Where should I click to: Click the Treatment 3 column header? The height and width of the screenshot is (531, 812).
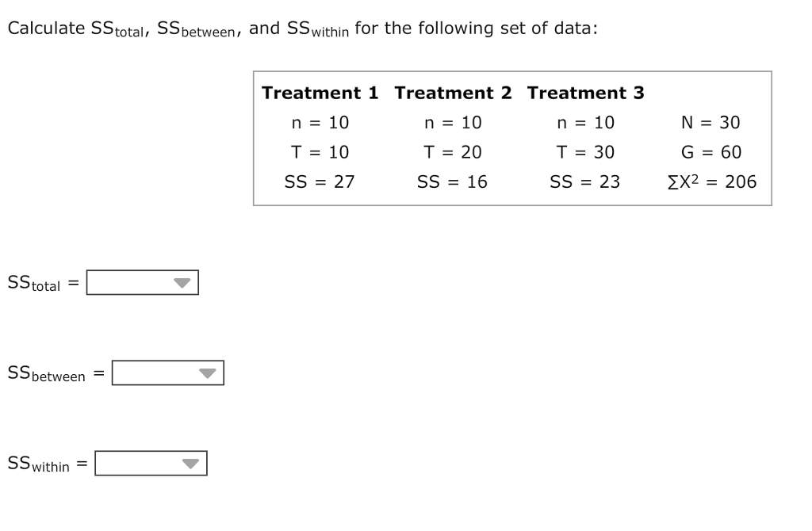[585, 93]
